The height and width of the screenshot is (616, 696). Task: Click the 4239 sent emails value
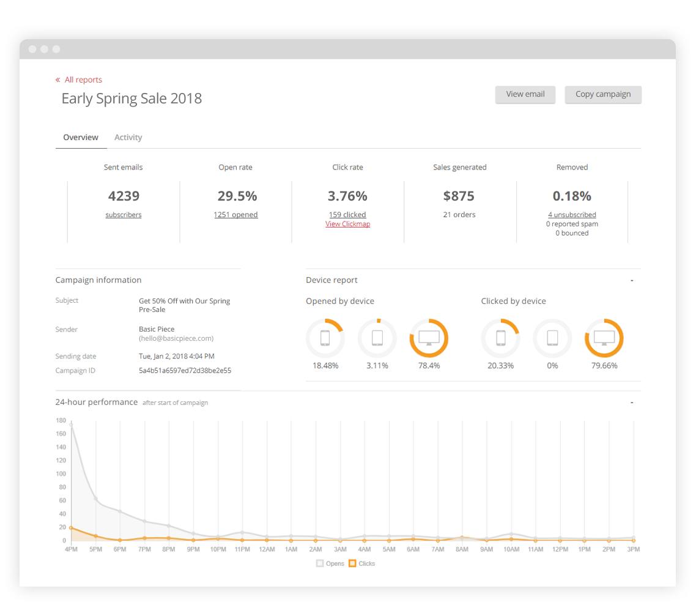[x=124, y=196]
